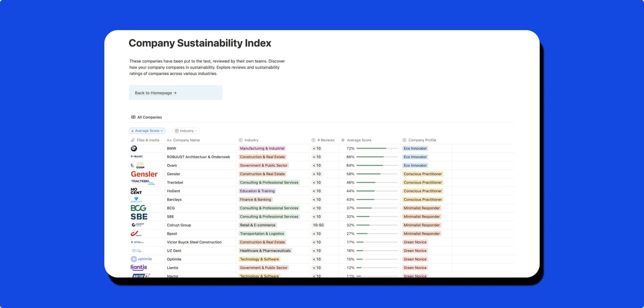This screenshot has height=308, width=644.
Task: Open the Colruyt Group company name
Action: (179, 225)
